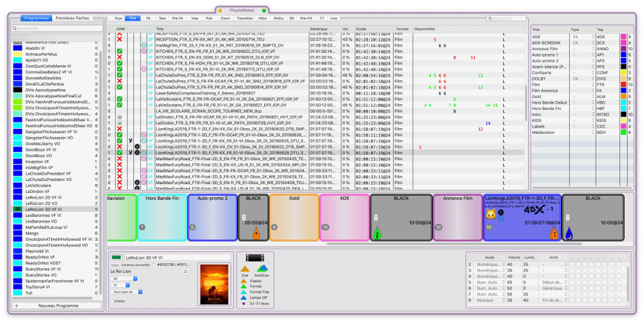Click the blue moon drop on last BLACK block
The width and height of the screenshot is (644, 323).
pyautogui.click(x=569, y=233)
